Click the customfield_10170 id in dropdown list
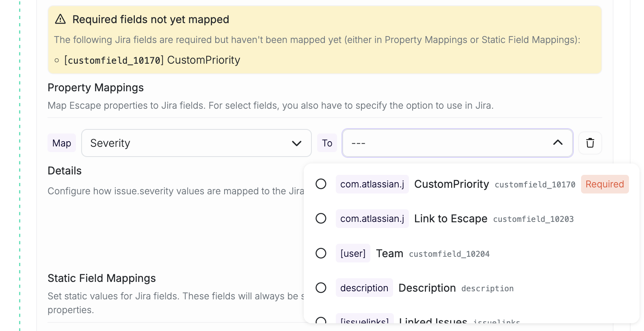Screen dimensions: 644x331 pyautogui.click(x=535, y=185)
